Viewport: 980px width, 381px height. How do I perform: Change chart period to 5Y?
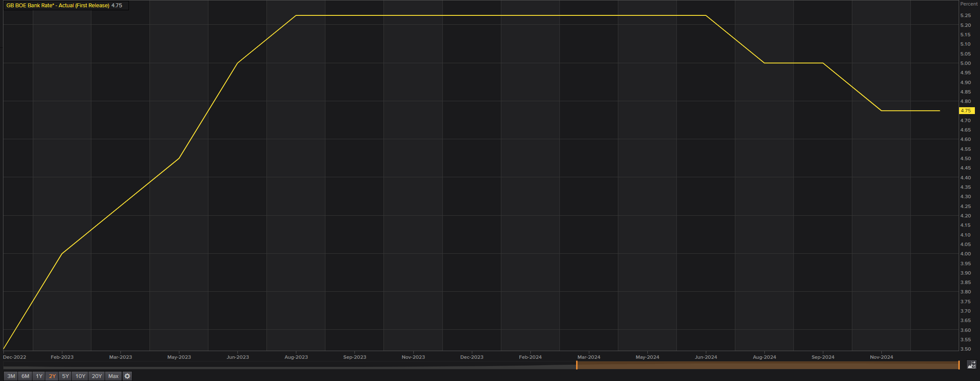pyautogui.click(x=65, y=376)
